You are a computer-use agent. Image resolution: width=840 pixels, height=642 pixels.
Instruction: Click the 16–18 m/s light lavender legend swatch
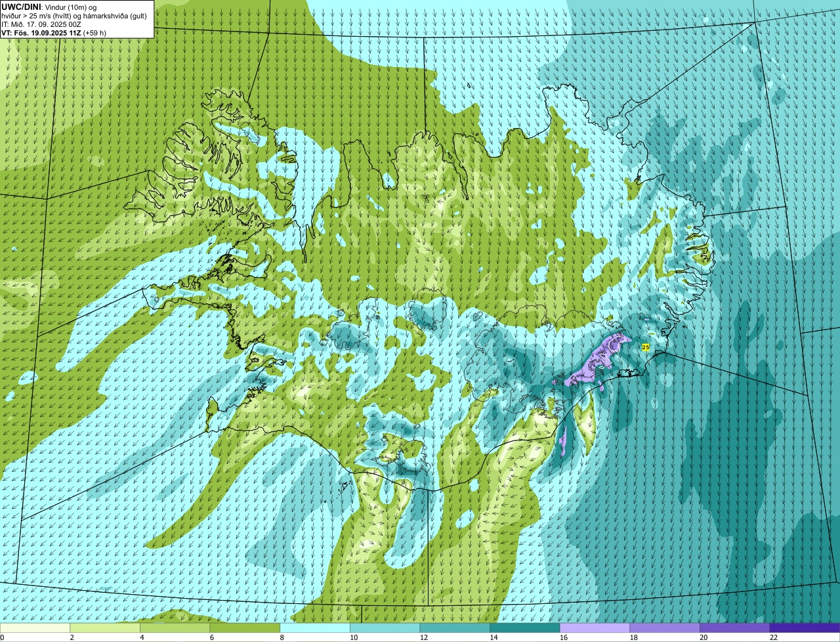tap(595, 628)
